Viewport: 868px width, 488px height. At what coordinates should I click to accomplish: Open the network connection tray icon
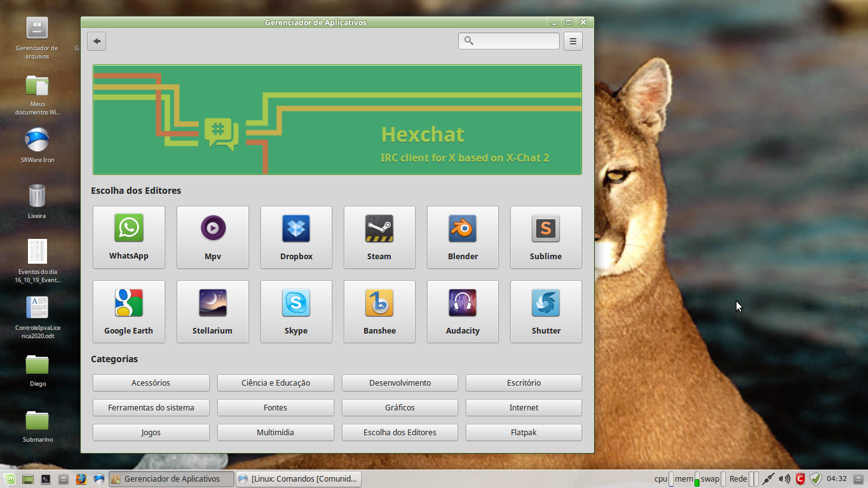768,479
